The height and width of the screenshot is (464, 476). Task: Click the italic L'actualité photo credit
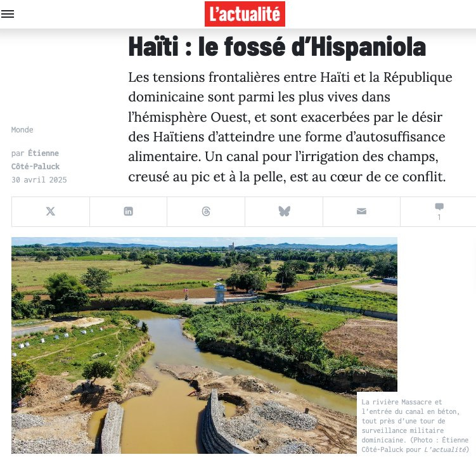coord(445,449)
